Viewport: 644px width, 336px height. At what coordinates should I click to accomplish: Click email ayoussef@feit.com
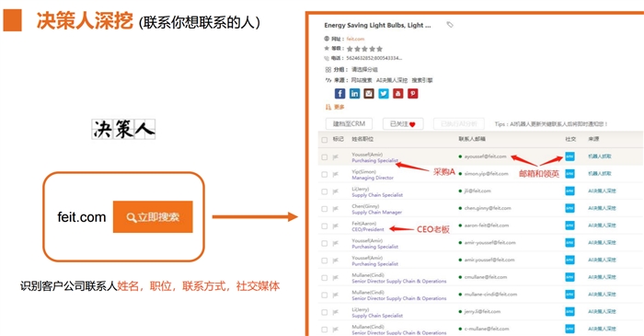click(486, 156)
